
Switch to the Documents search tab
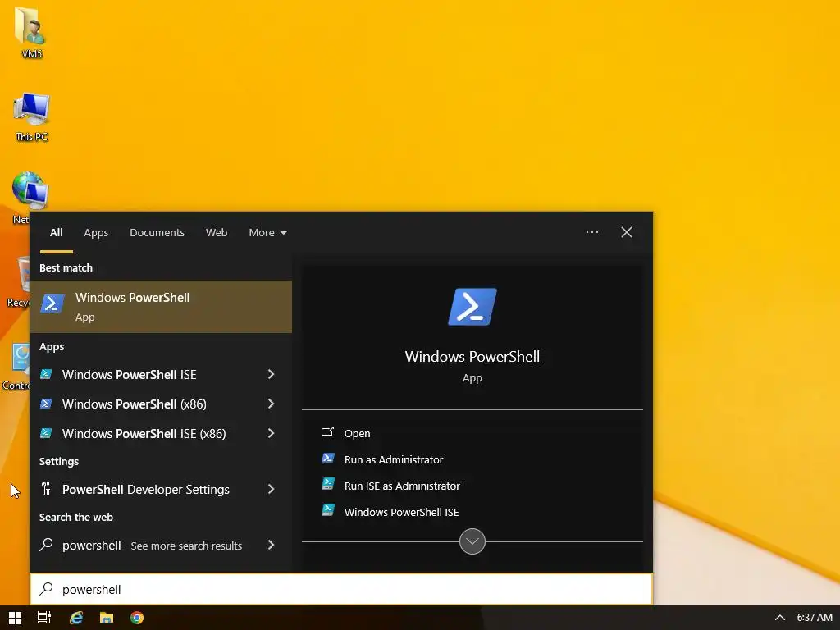pos(157,232)
